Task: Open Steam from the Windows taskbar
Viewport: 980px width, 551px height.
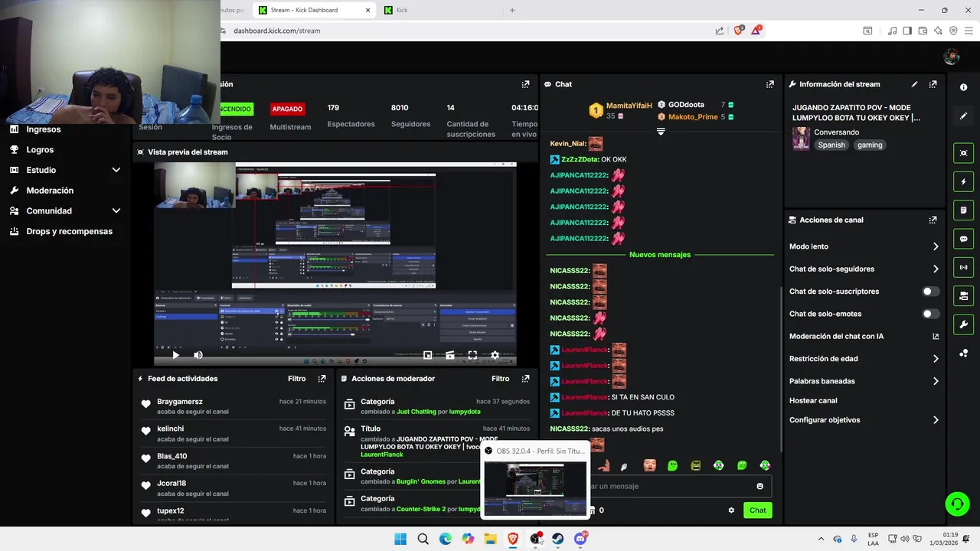Action: 557,539
